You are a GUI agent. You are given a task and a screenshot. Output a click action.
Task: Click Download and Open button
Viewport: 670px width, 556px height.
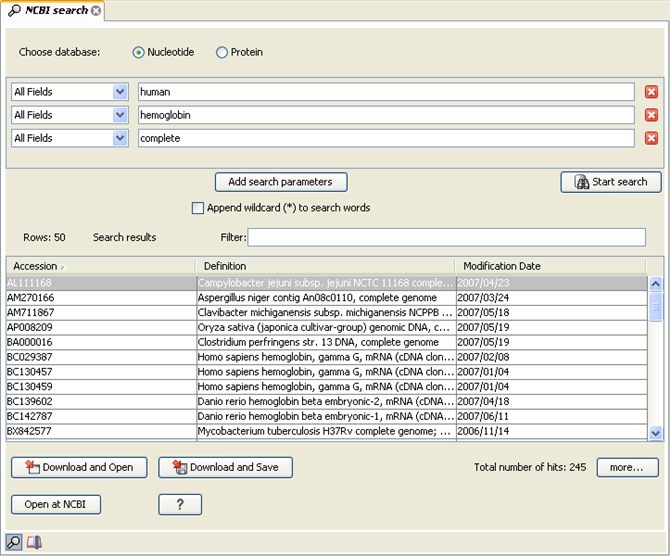79,468
